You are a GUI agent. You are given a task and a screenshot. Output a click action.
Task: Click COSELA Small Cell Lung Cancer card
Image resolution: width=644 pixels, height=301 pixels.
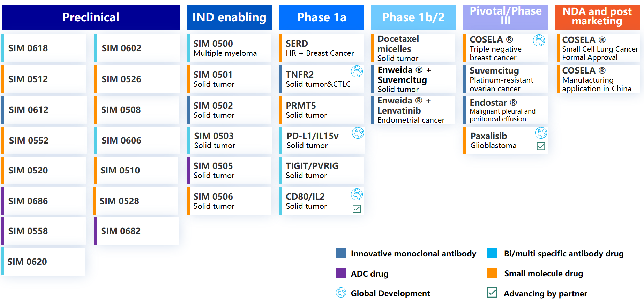pyautogui.click(x=599, y=48)
